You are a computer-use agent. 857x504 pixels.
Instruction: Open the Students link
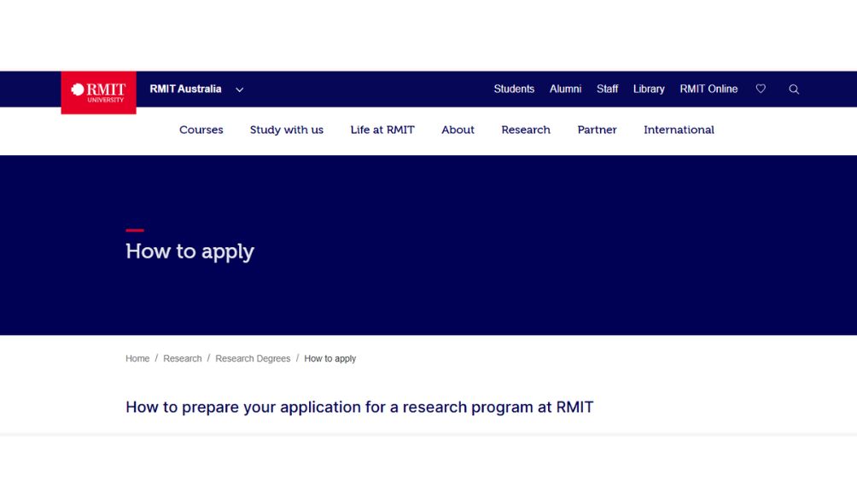[x=514, y=89]
